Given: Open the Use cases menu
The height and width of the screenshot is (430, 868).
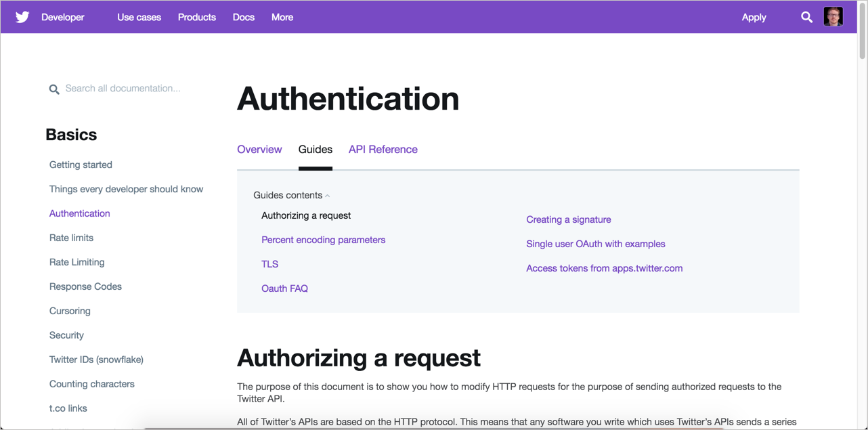Looking at the screenshot, I should tap(139, 17).
